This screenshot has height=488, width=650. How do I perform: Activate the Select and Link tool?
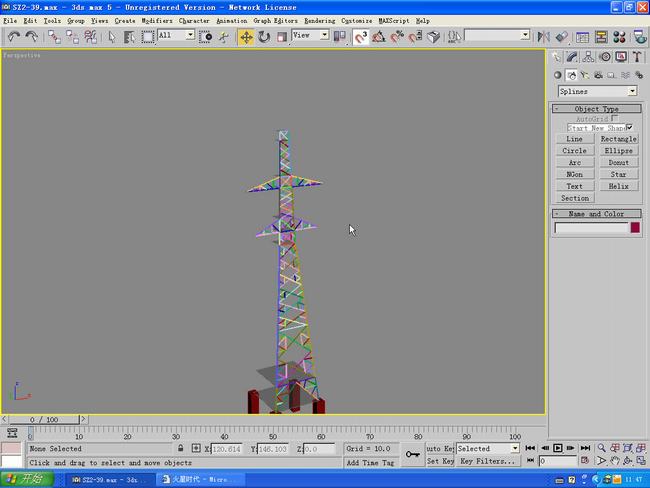click(54, 37)
